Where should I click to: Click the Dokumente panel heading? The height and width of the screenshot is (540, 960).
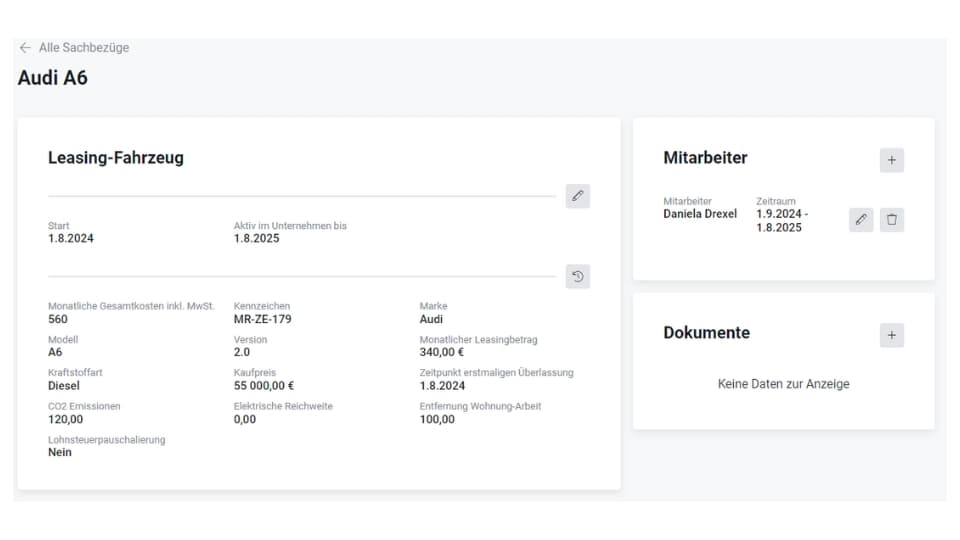pyautogui.click(x=707, y=333)
